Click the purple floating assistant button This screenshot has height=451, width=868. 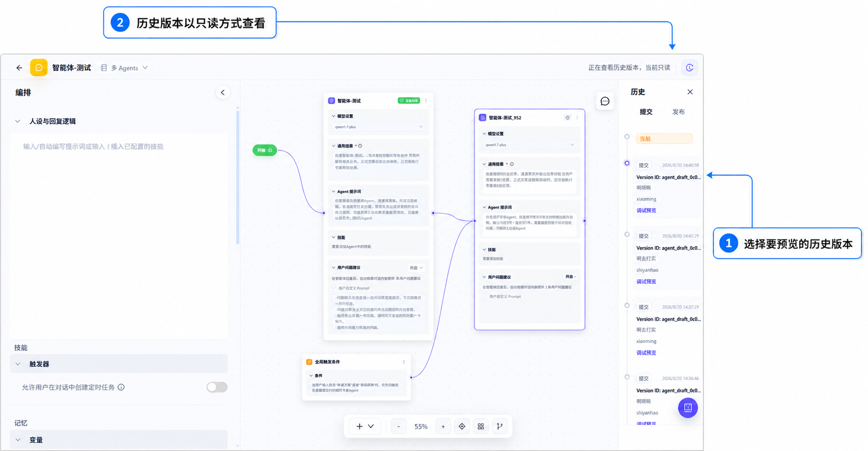[x=688, y=408]
